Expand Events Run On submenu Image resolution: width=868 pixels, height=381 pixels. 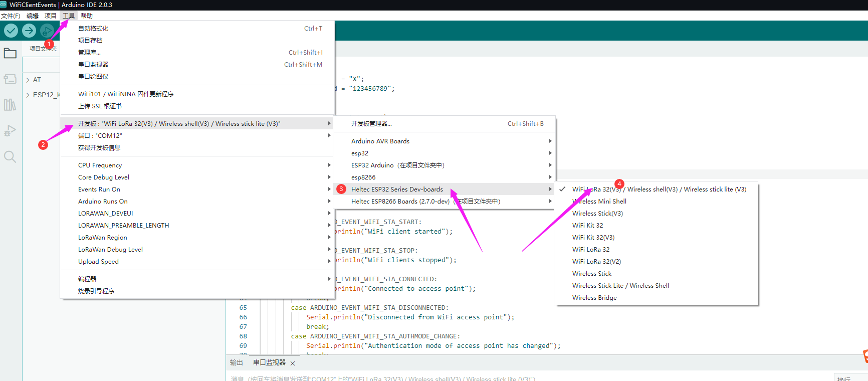pos(197,189)
